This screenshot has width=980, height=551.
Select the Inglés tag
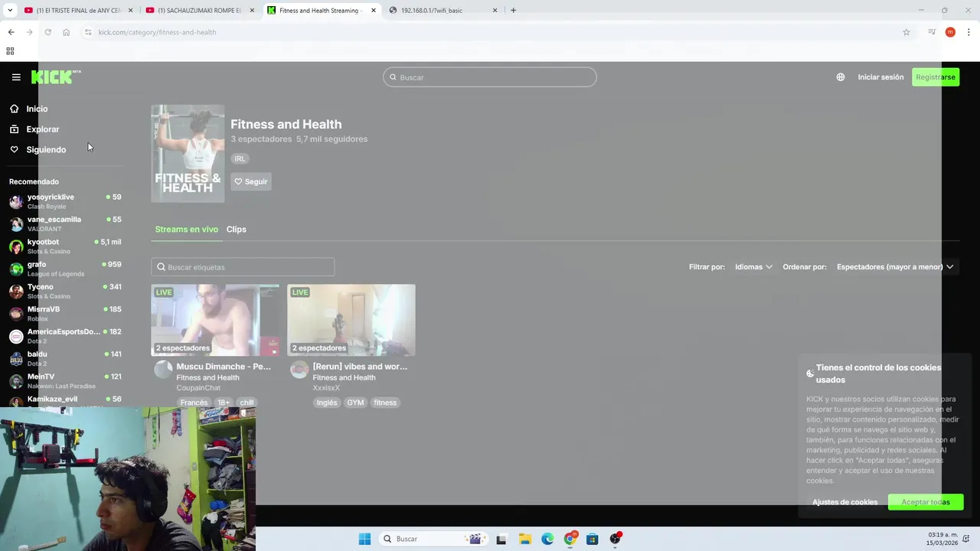[327, 403]
